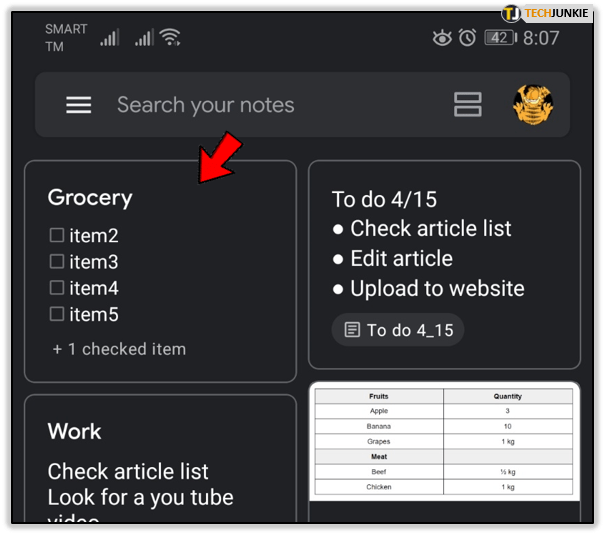Click the TechJunkie logo watermark
The width and height of the screenshot is (605, 535).
point(549,12)
